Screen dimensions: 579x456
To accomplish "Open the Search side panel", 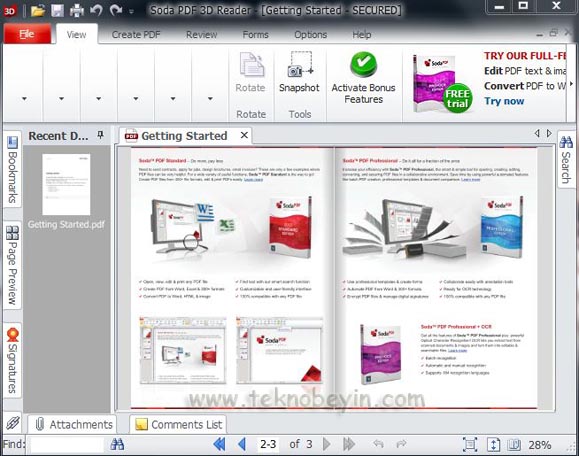I will (566, 160).
